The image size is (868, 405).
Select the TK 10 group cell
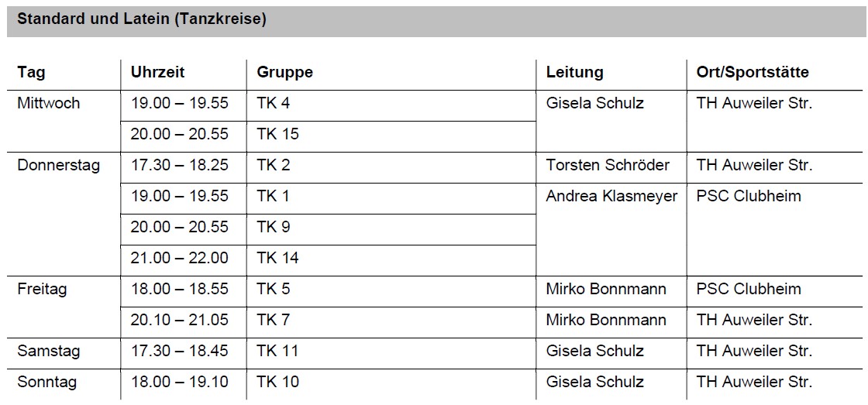click(x=277, y=382)
